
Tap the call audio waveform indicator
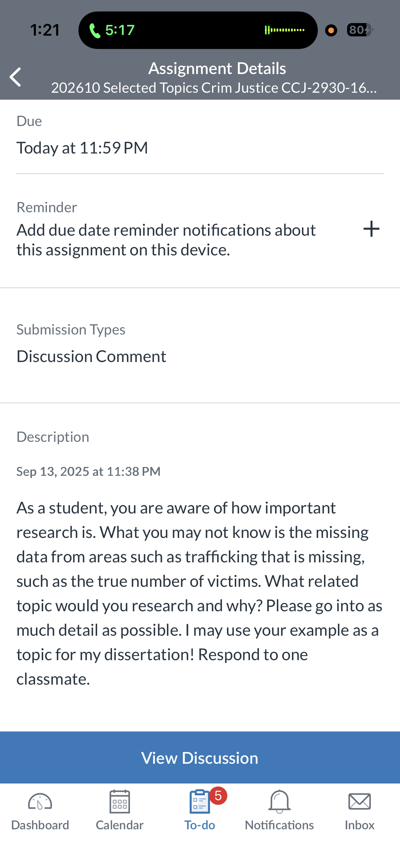pyautogui.click(x=284, y=30)
